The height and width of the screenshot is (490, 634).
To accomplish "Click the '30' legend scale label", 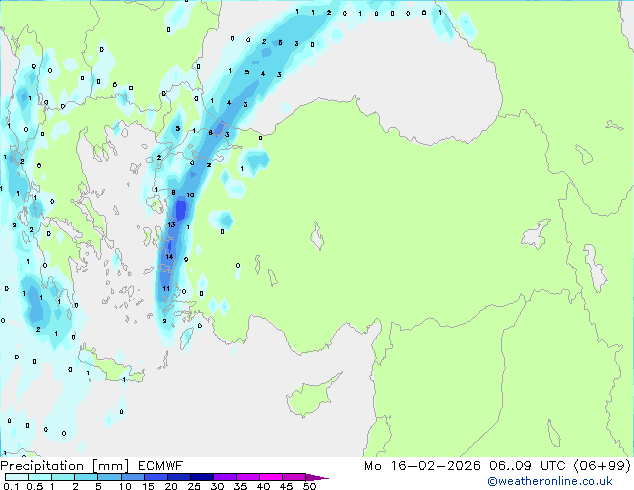I will pyautogui.click(x=217, y=486).
